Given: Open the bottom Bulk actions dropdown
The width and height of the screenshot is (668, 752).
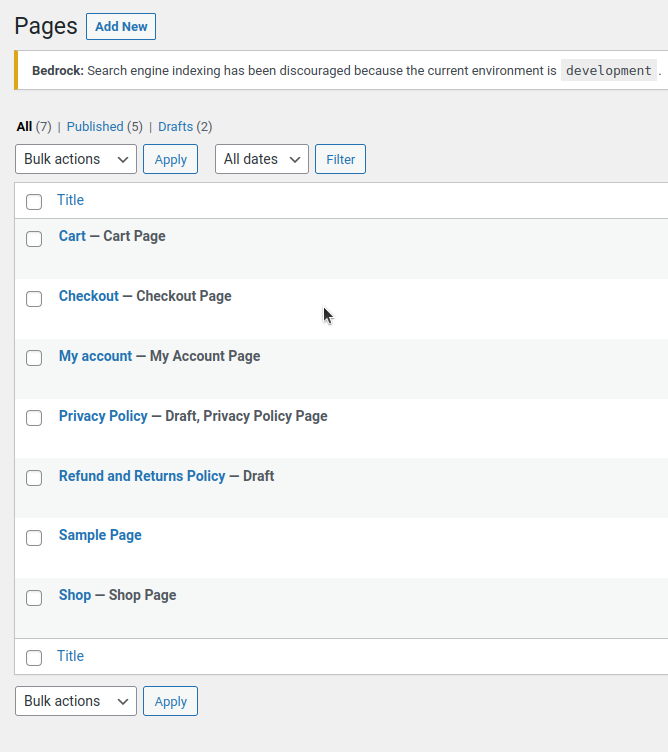Looking at the screenshot, I should 76,701.
